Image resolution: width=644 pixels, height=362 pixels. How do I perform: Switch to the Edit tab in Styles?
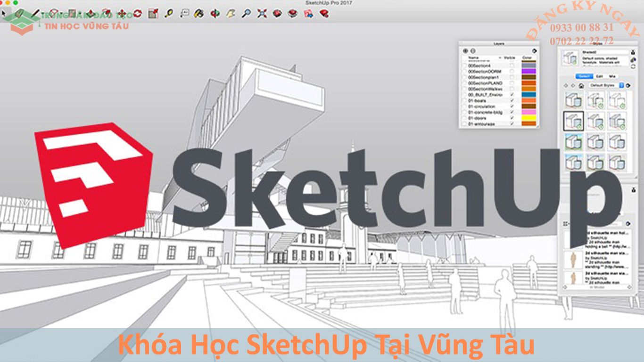[599, 76]
